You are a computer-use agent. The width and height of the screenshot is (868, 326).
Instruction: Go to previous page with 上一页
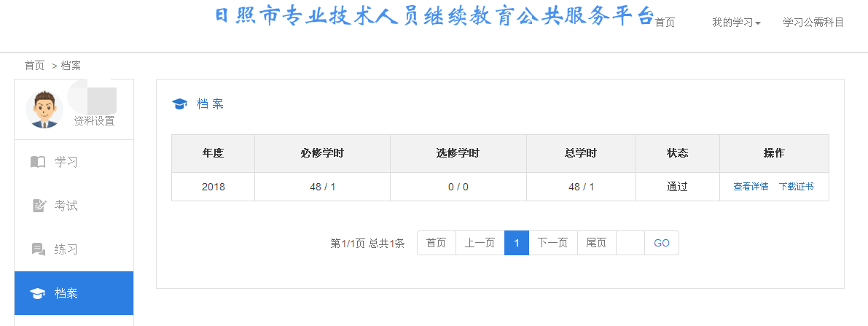pos(480,243)
